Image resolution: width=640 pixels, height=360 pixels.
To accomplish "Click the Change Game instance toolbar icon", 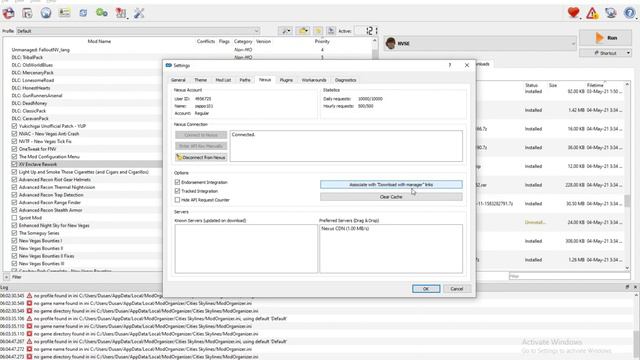I will coord(9,13).
